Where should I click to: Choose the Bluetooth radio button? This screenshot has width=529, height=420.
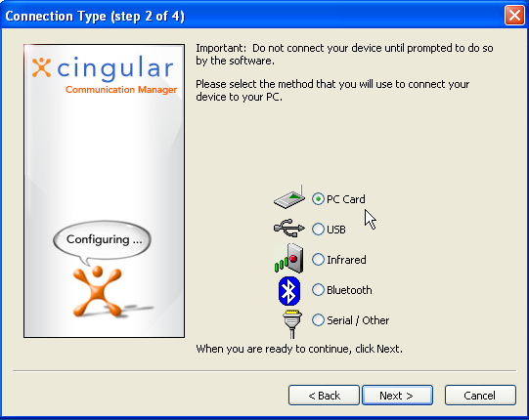[318, 290]
